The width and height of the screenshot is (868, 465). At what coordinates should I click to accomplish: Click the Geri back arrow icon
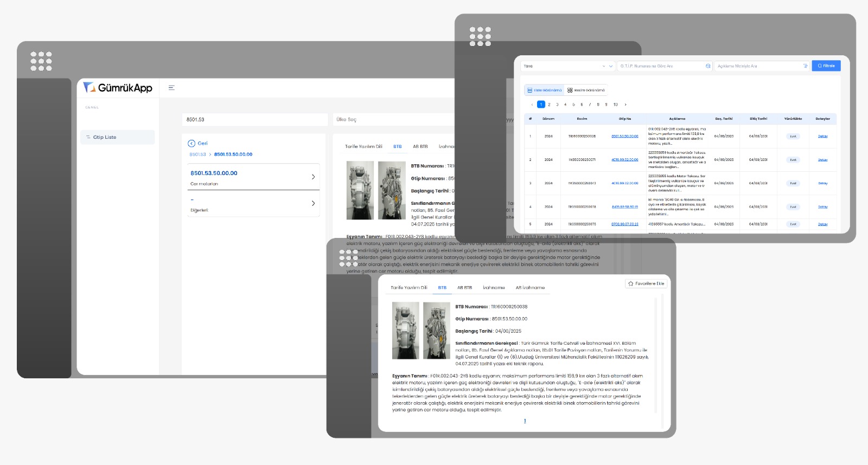(192, 144)
